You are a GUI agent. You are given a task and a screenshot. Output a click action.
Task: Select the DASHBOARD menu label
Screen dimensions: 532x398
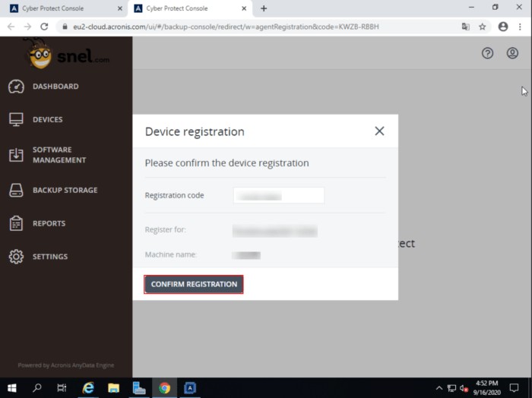coord(55,87)
